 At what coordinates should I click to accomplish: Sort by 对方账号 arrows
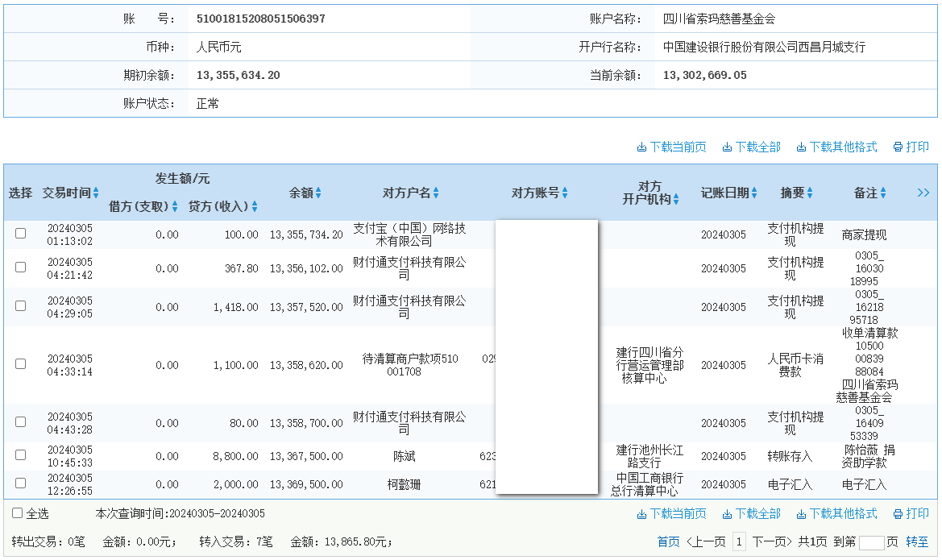click(x=565, y=193)
